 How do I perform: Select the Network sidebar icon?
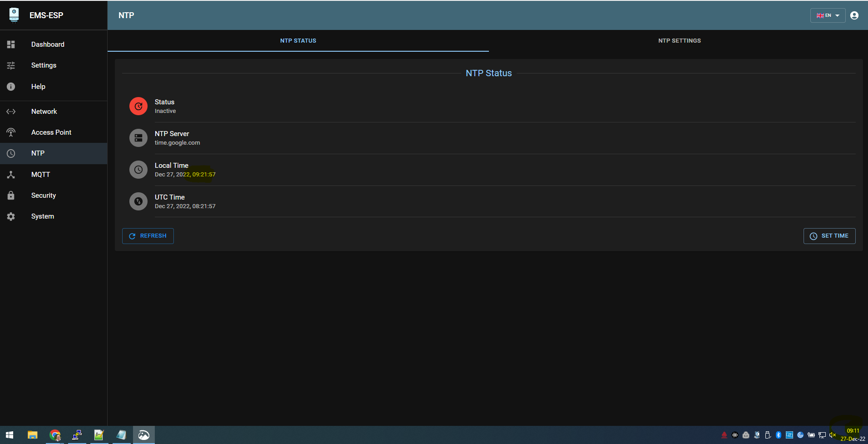[x=11, y=111]
